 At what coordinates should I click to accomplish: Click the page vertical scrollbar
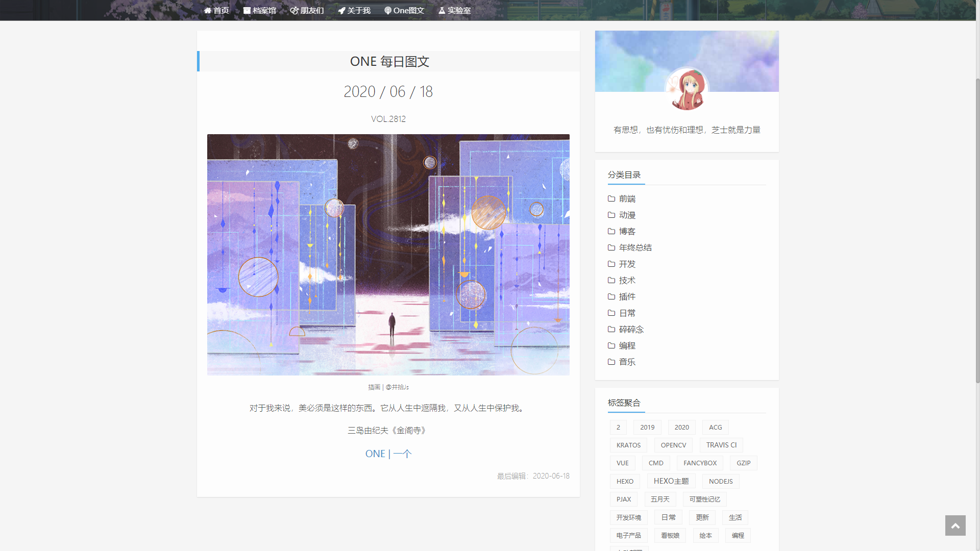(977, 230)
